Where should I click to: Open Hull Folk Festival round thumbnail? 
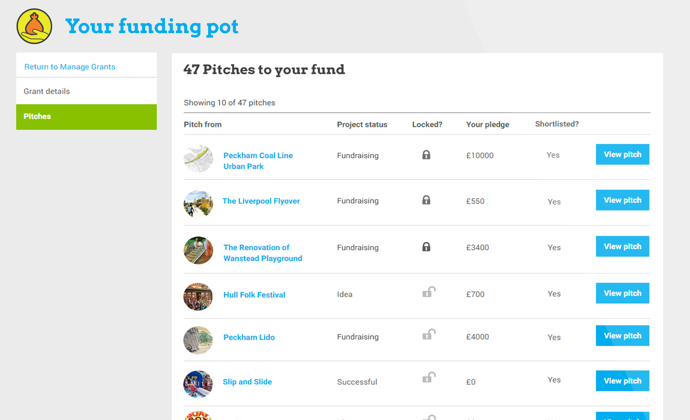tap(198, 297)
